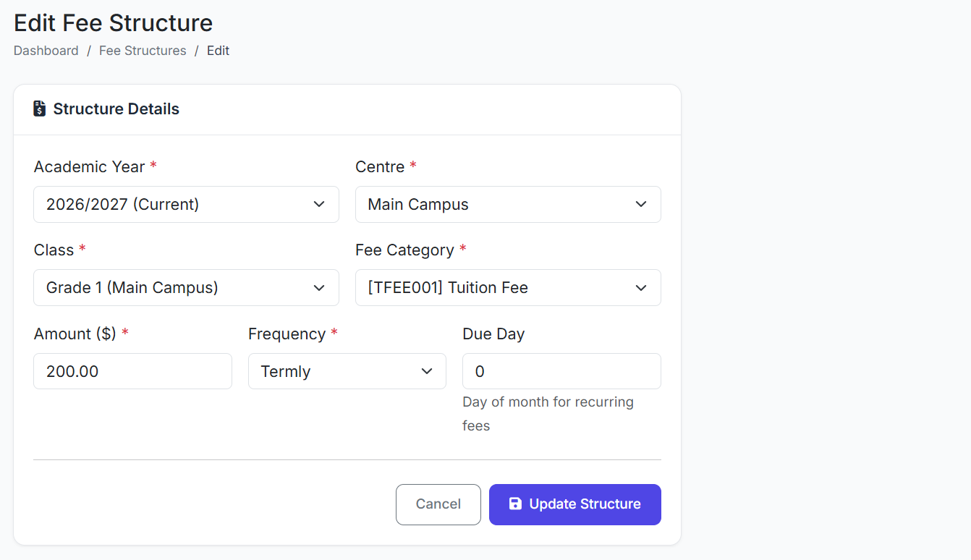Click the recurring fees helper text
Viewport: 971px width, 560px height.
(548, 413)
